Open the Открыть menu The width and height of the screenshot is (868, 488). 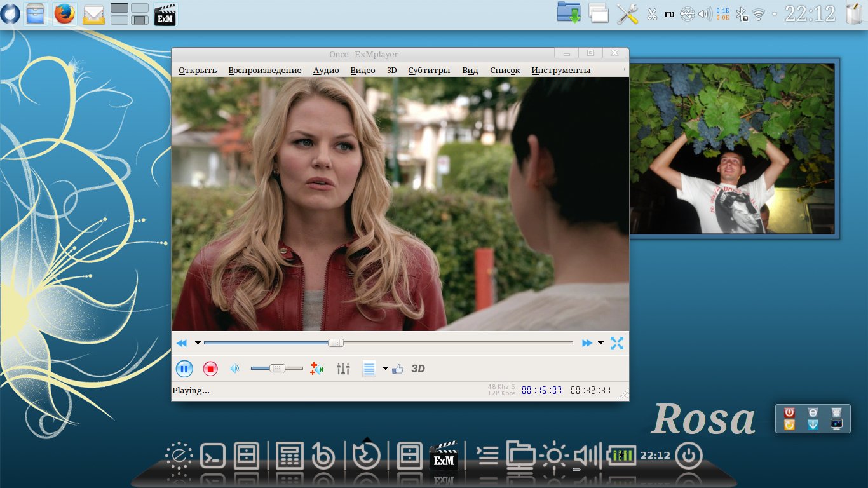[198, 71]
